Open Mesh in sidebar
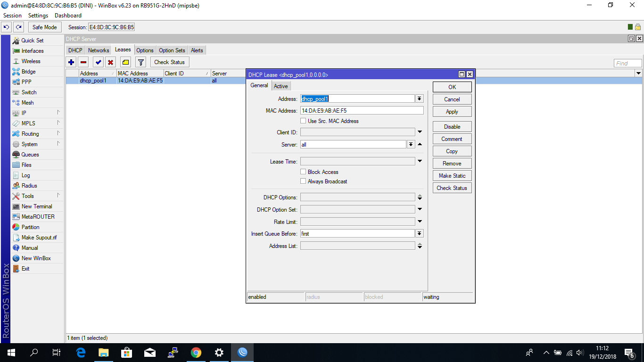 pyautogui.click(x=37, y=103)
